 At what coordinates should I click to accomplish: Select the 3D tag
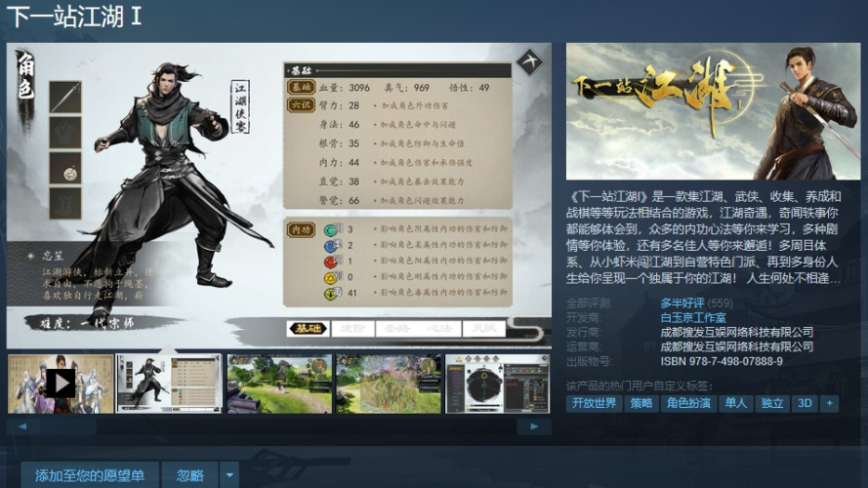(x=805, y=403)
